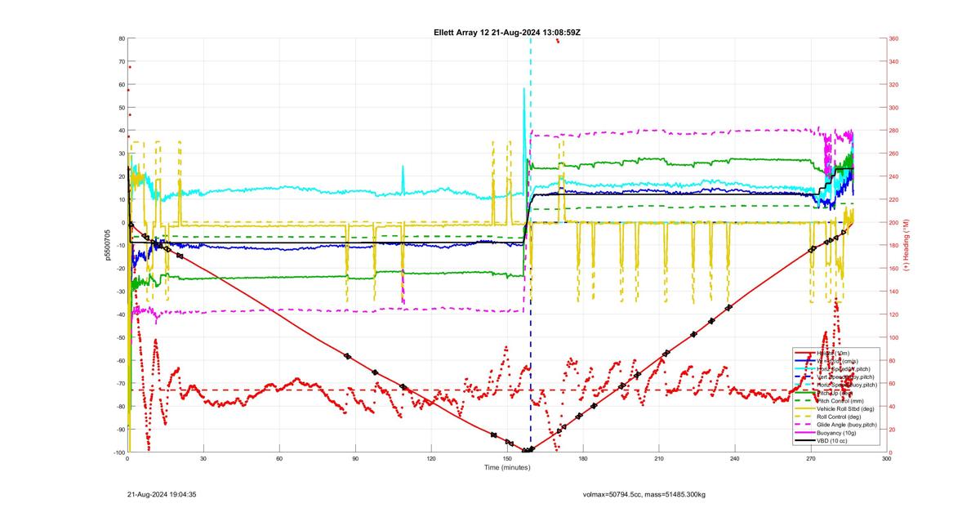Click the x-axis tick label "180"
The width and height of the screenshot is (980, 508).
pos(583,459)
